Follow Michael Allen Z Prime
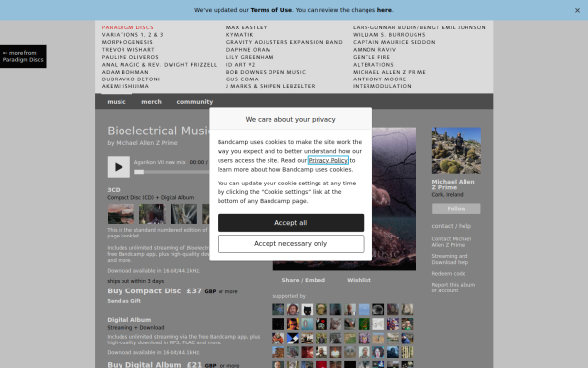The height and width of the screenshot is (368, 588). point(457,209)
